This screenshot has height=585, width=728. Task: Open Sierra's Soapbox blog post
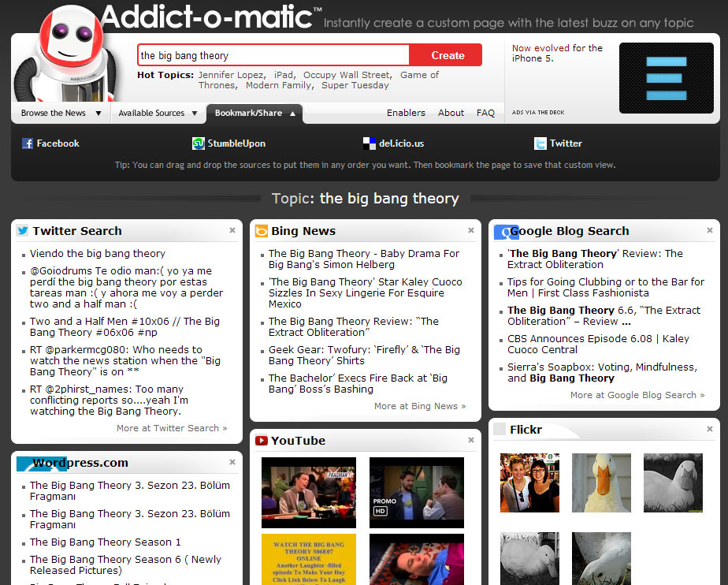tap(602, 372)
